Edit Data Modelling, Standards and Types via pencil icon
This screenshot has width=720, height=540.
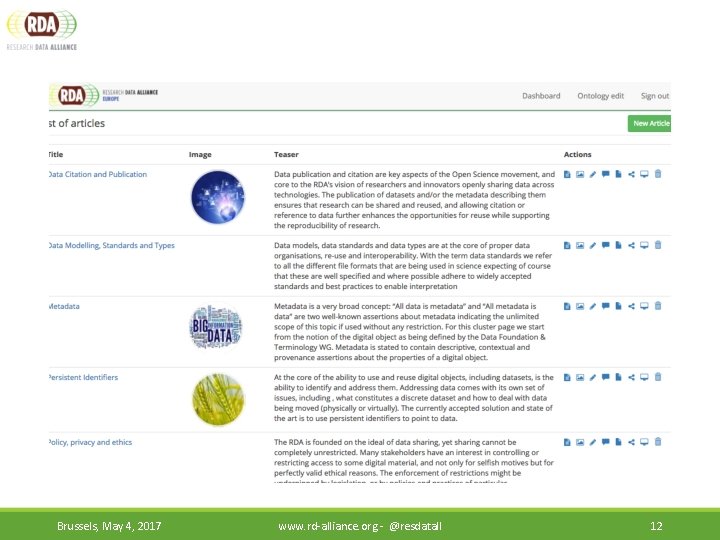click(593, 246)
